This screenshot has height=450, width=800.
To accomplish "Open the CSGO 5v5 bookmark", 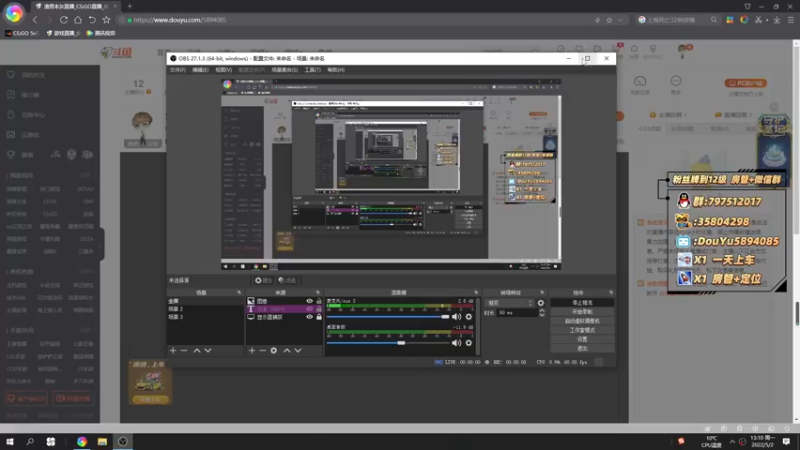I will 22,33.
